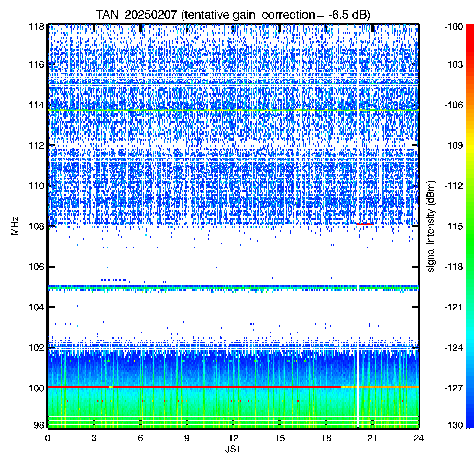Screen dimensions: 476x476
Task: Click the white data gap near 20 JST
Action: (358, 226)
